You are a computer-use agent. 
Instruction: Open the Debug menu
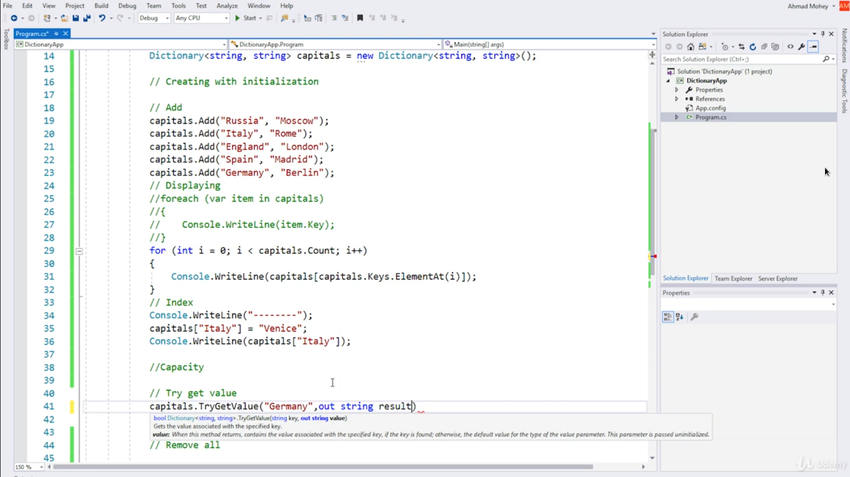tap(127, 5)
